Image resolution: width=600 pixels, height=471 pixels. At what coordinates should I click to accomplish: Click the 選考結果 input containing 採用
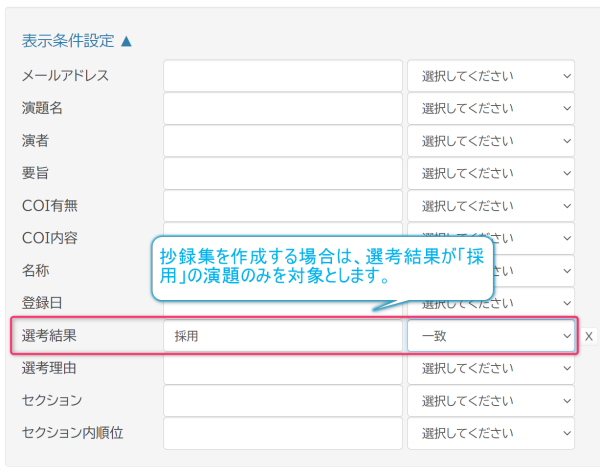tap(283, 336)
